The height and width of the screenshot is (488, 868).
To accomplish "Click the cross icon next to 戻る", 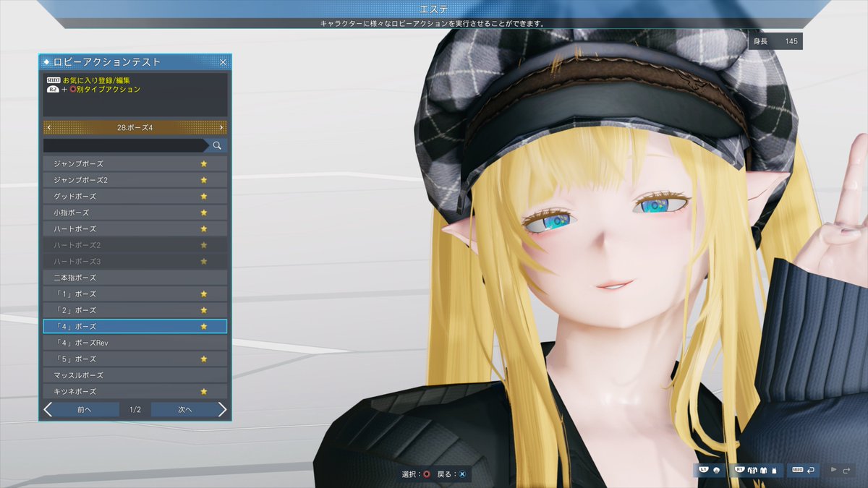I will [x=462, y=475].
